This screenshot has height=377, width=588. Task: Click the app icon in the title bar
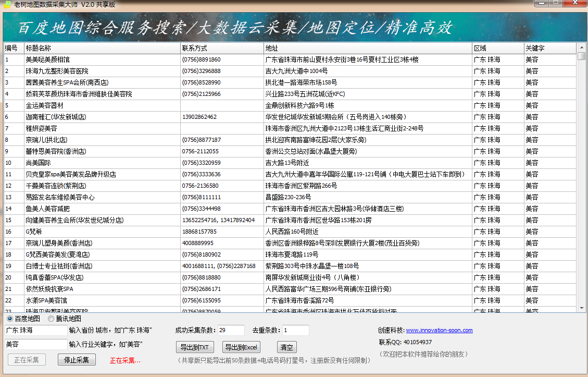point(7,5)
